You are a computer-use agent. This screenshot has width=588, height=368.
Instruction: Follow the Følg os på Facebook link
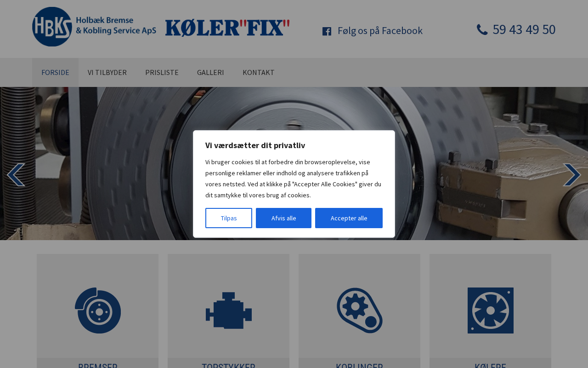(x=380, y=31)
